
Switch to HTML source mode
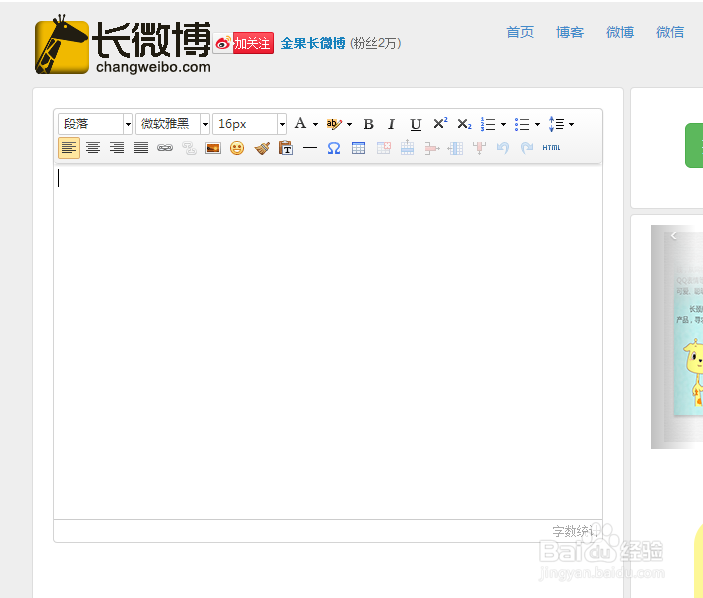[551, 147]
